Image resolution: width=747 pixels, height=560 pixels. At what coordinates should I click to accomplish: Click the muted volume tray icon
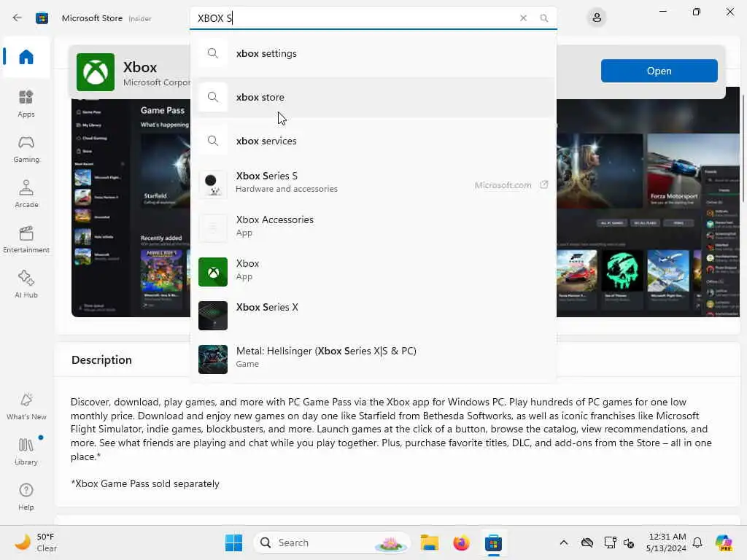(629, 543)
